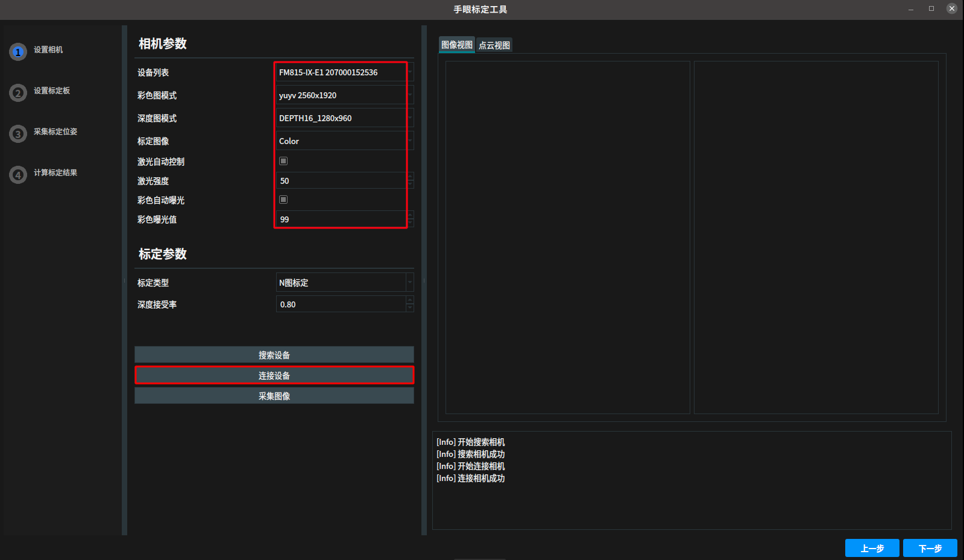
Task: Select step 4 circle icon 计算标定结果
Action: point(18,175)
